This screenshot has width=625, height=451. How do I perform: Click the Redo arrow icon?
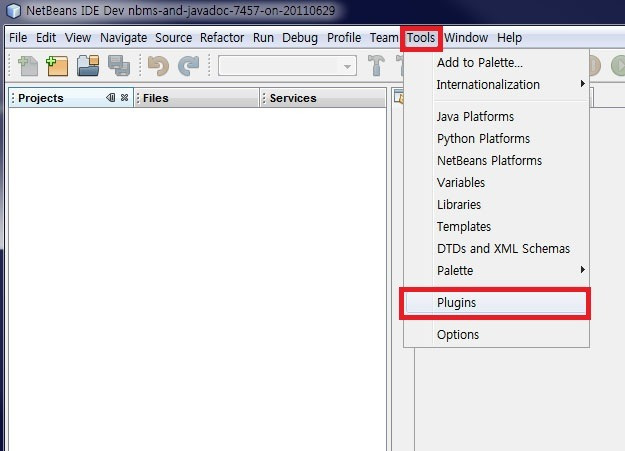(189, 66)
